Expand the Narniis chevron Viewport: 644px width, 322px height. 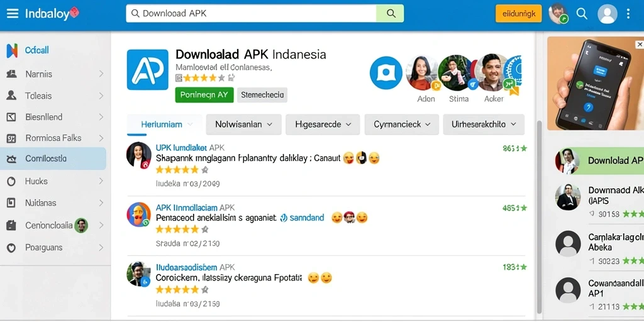click(101, 74)
